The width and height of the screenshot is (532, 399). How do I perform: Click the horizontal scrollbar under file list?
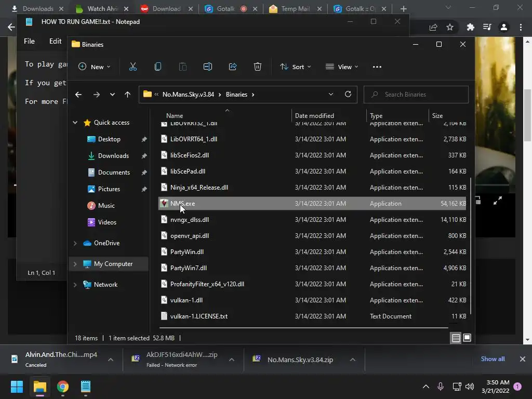point(303,328)
